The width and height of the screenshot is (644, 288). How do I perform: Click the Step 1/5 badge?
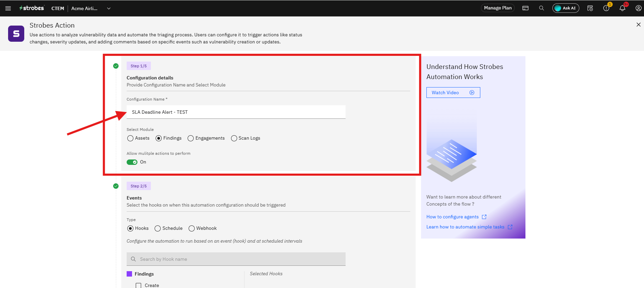pyautogui.click(x=139, y=66)
